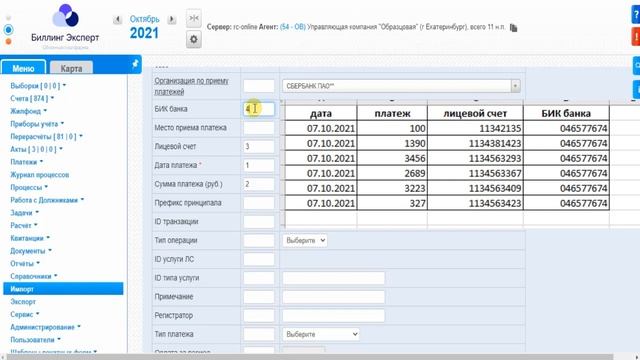This screenshot has width=640, height=360.
Task: Expand the Расчет menu
Action: [x=24, y=225]
